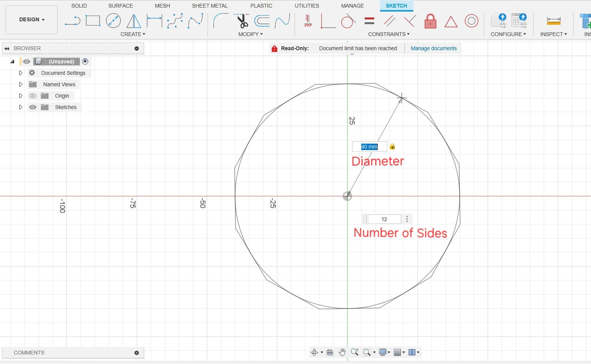591x364 pixels.
Task: Toggle the lock beside the diameter field
Action: click(392, 147)
